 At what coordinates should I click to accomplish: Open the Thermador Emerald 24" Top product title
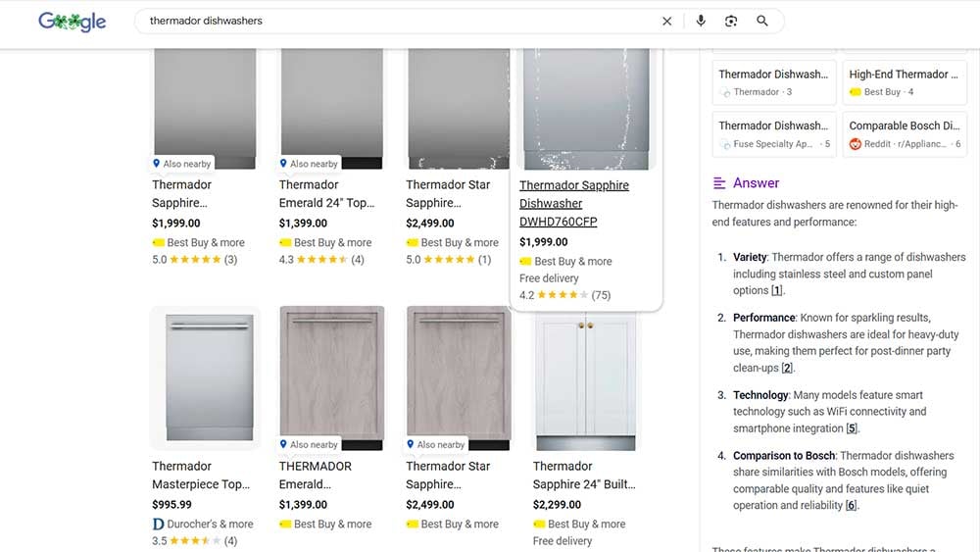point(326,194)
